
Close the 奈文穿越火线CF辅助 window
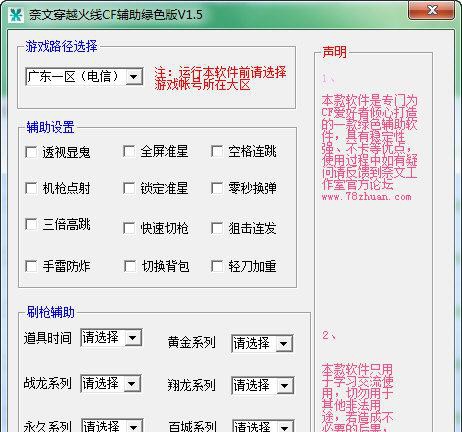[x=432, y=10]
